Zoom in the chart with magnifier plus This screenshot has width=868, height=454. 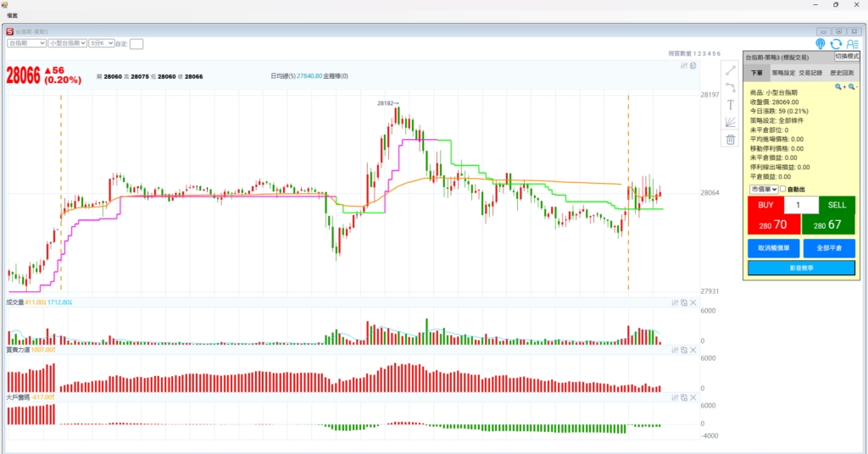coord(839,86)
